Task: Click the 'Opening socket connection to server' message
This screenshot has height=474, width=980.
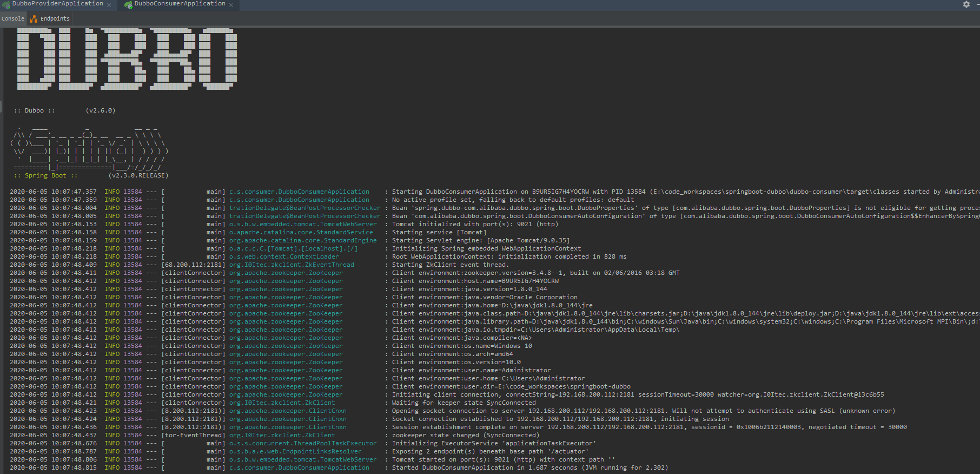Action: pyautogui.click(x=644, y=411)
